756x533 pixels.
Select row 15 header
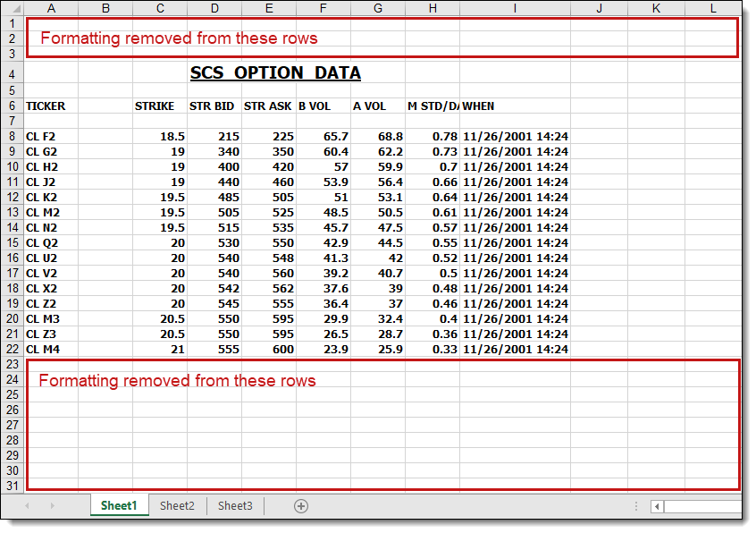[x=12, y=242]
